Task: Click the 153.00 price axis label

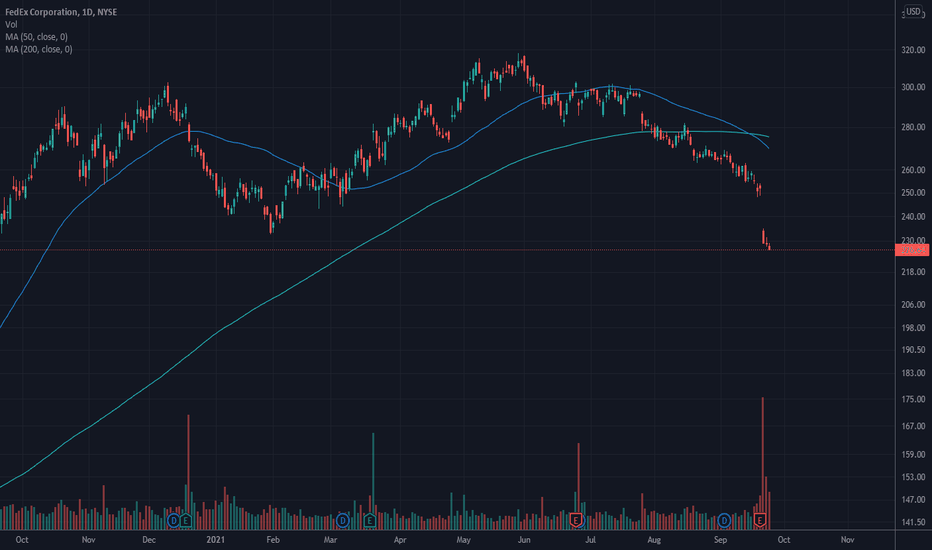Action: tap(913, 477)
